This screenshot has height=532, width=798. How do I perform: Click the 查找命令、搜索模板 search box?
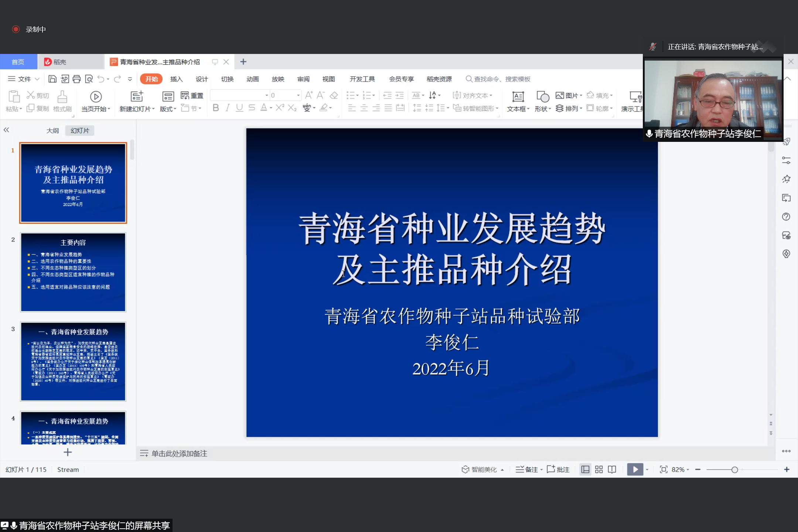[x=498, y=79]
